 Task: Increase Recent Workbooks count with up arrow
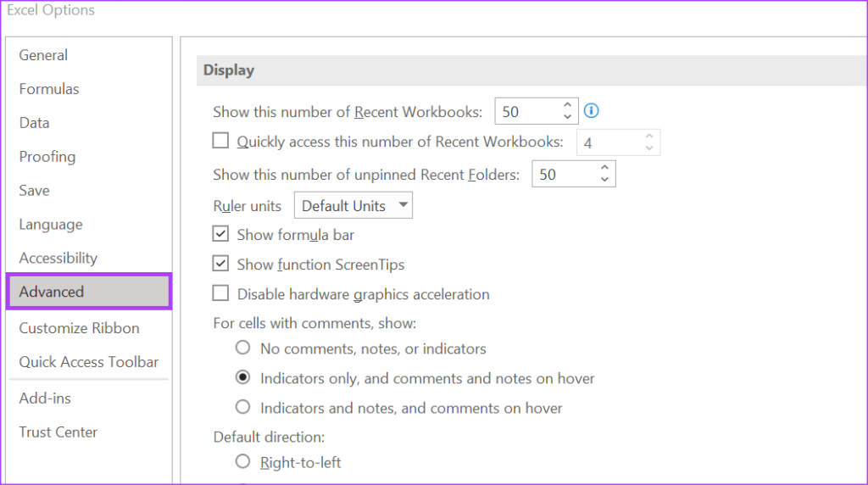[x=567, y=104]
